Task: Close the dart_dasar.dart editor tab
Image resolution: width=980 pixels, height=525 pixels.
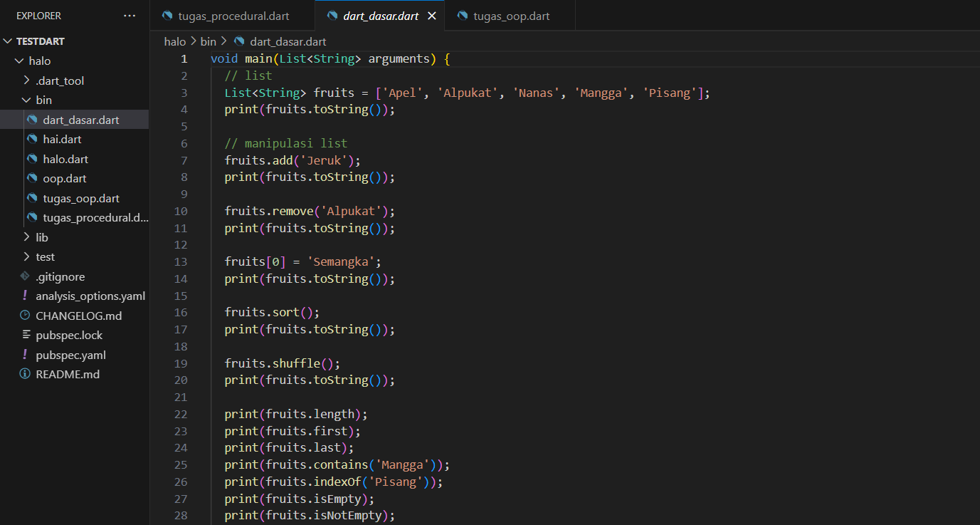Action: pos(431,16)
